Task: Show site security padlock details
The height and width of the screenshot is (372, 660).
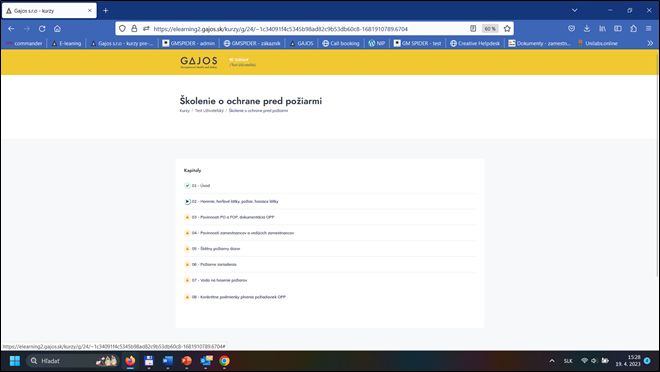Action: pos(134,29)
